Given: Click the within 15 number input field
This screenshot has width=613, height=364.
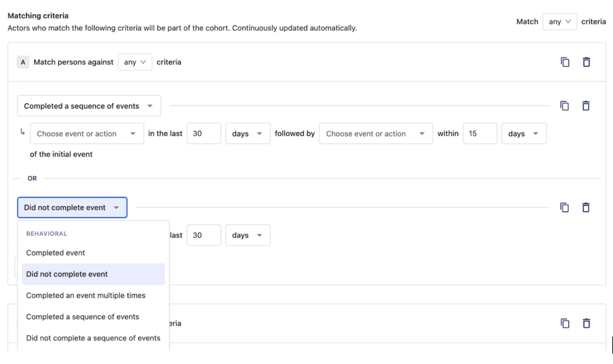Looking at the screenshot, I should (x=480, y=134).
